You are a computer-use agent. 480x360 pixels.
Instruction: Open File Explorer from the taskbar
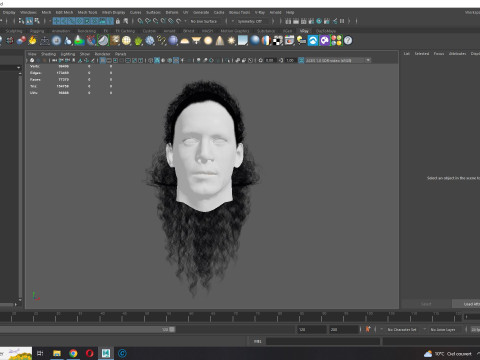[57, 353]
